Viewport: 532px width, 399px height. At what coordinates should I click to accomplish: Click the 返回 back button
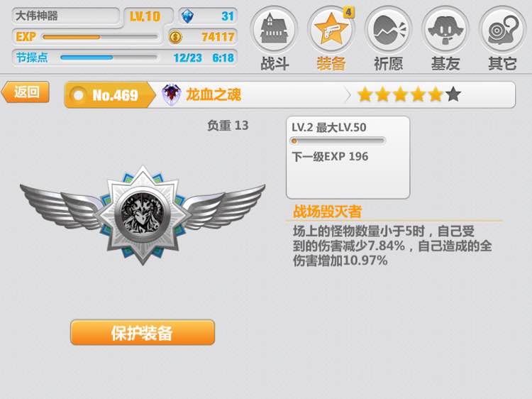26,92
